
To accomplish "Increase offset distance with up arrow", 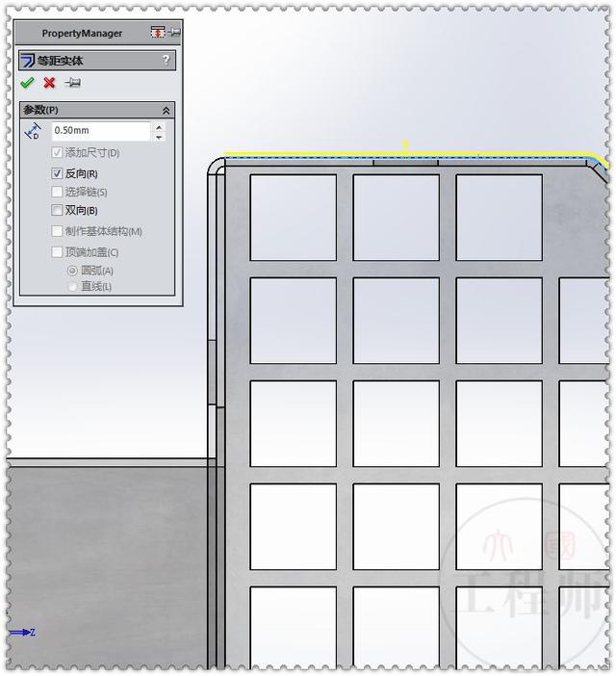I will click(x=159, y=127).
